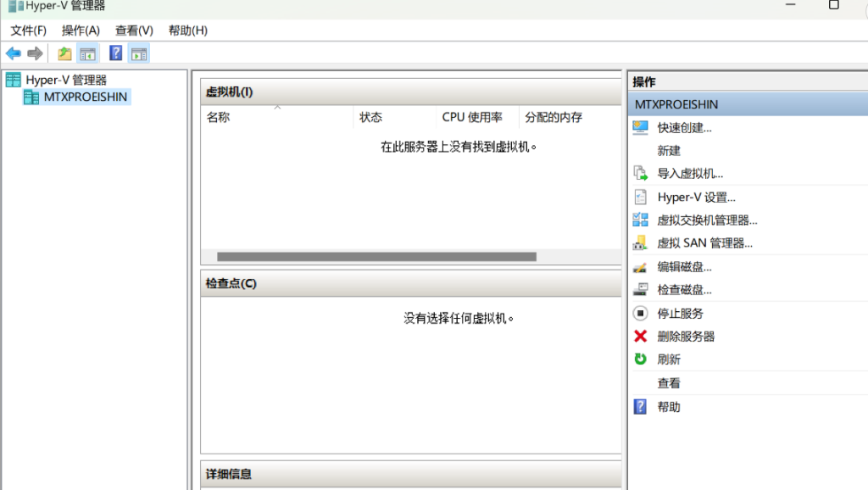Open Hyper-V 设置... link
Screen dimensions: 868x490
696,198
